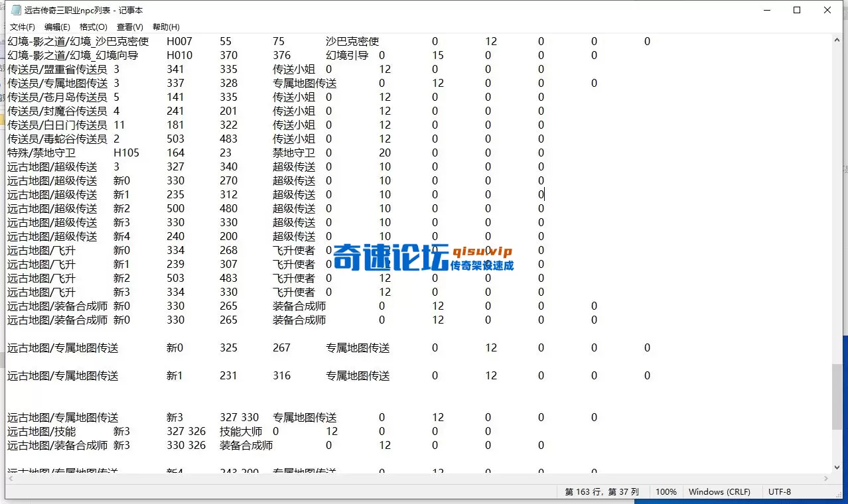Click the 100% zoom indicator in the status bar

coord(666,491)
